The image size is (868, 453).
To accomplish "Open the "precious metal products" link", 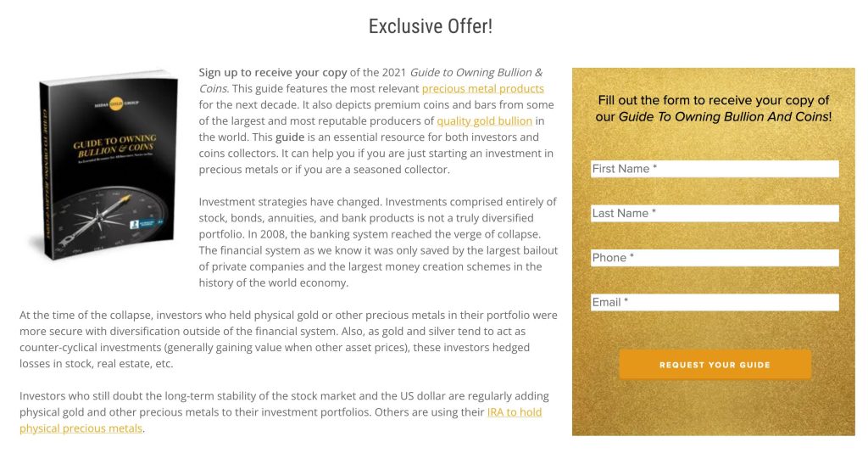I will click(482, 88).
